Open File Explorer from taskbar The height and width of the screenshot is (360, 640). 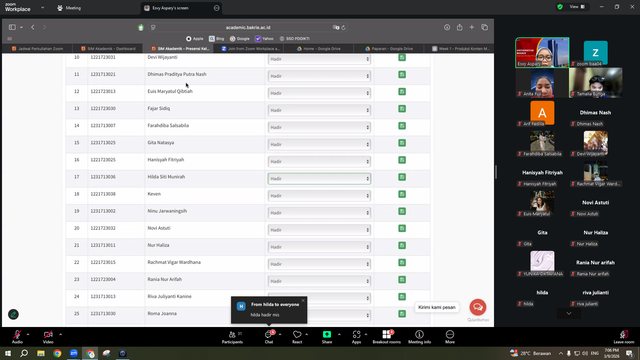point(41,353)
